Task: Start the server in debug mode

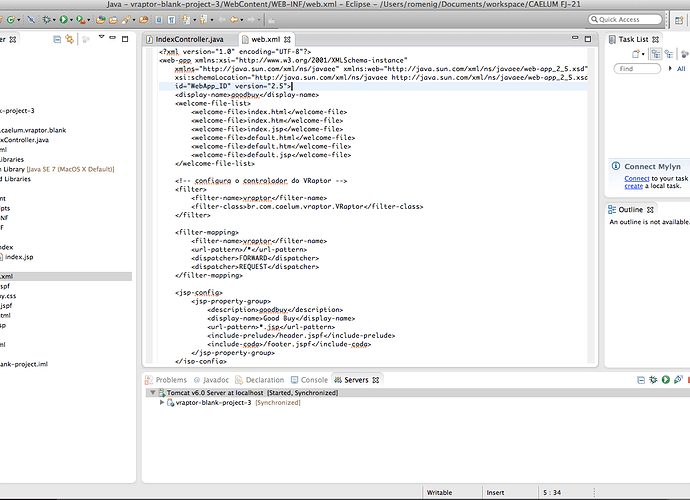Action: 653,380
